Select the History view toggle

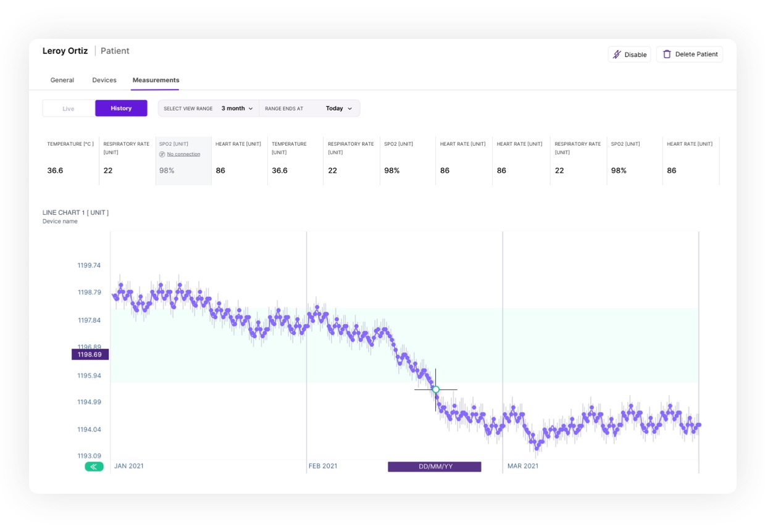121,109
